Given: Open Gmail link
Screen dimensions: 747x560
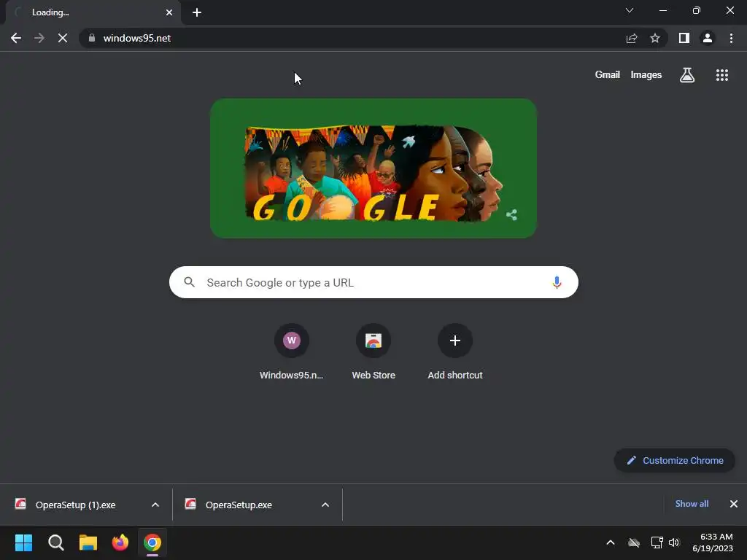Looking at the screenshot, I should (608, 75).
